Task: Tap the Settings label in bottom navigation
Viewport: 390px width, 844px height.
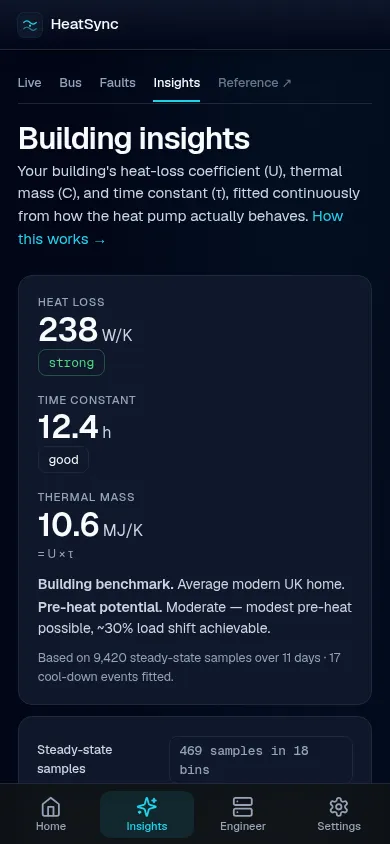Action: pos(339,826)
